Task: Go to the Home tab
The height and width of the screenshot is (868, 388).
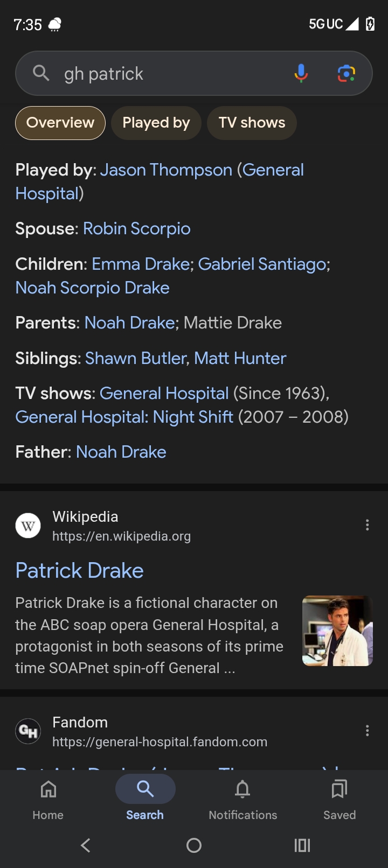Action: click(x=48, y=800)
